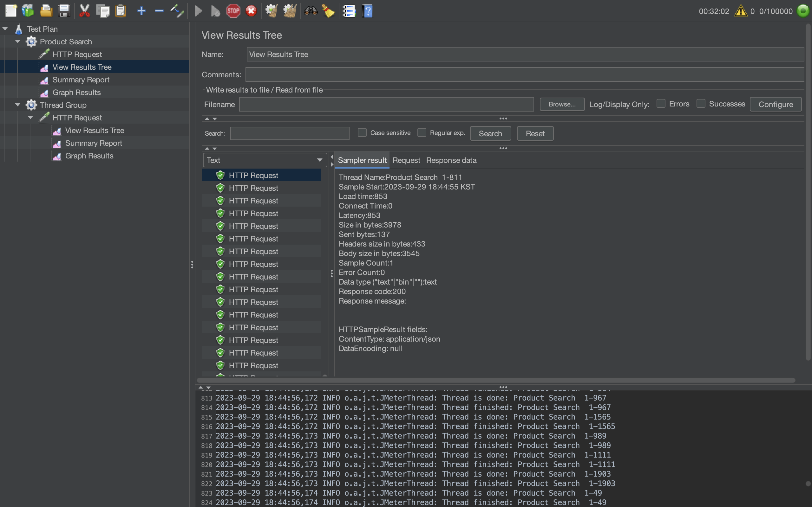Screen dimensions: 812x507
Task: Switch to the Response data tab
Action: pos(451,160)
